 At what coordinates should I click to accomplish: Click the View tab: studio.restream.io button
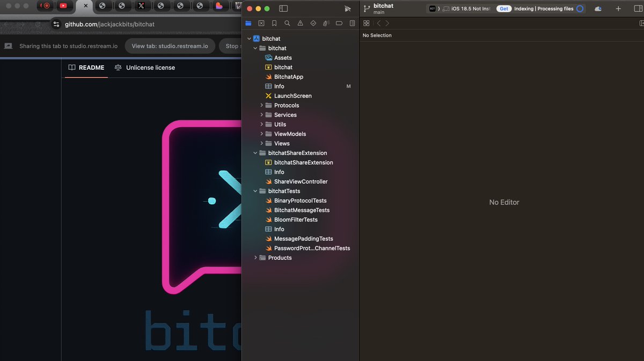click(x=170, y=46)
